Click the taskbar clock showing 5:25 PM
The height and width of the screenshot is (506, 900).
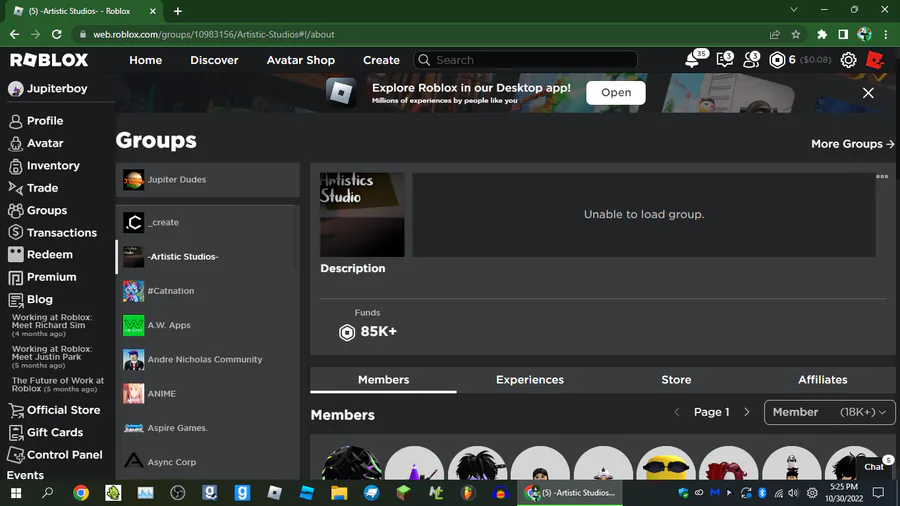tap(844, 493)
